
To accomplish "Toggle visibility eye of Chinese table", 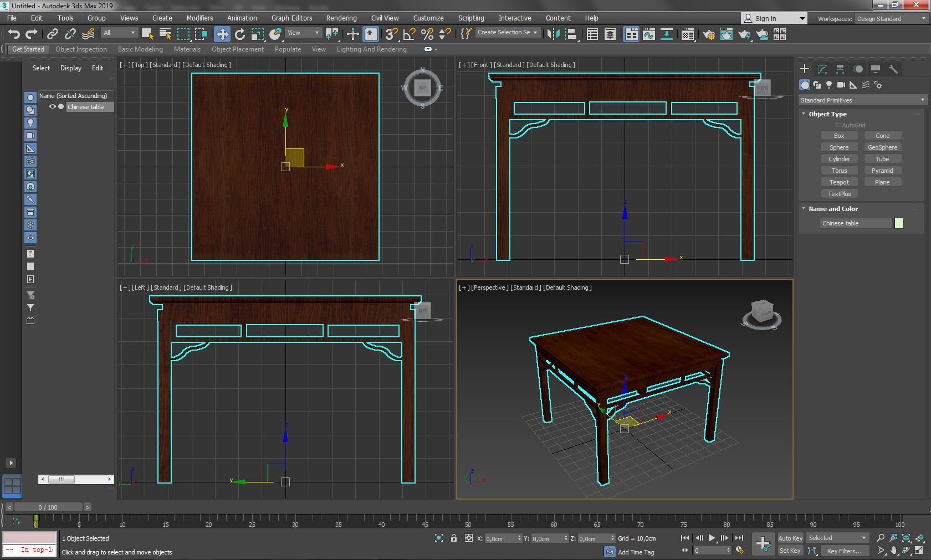I will (x=52, y=107).
